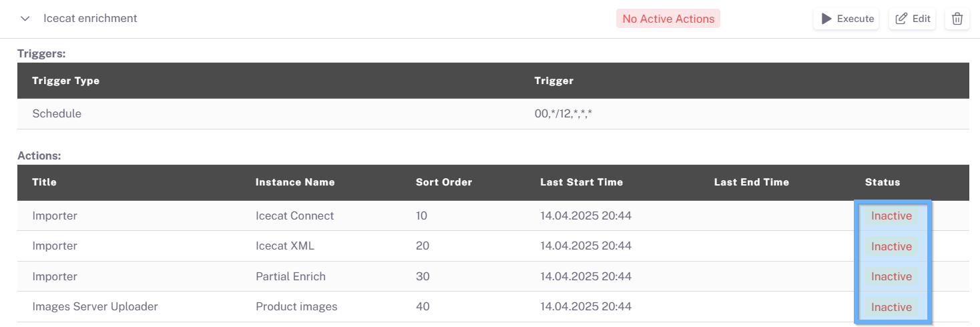Click the Trigger Type column header
The width and height of the screenshot is (980, 327).
(x=65, y=81)
